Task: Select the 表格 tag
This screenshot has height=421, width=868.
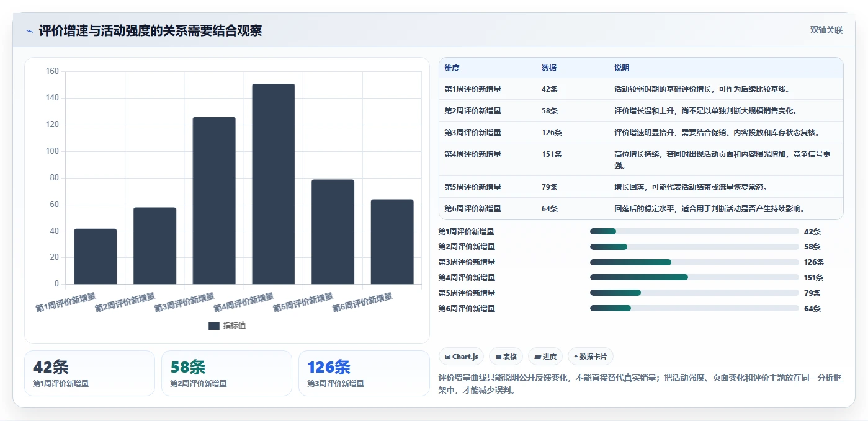Action: click(x=506, y=357)
